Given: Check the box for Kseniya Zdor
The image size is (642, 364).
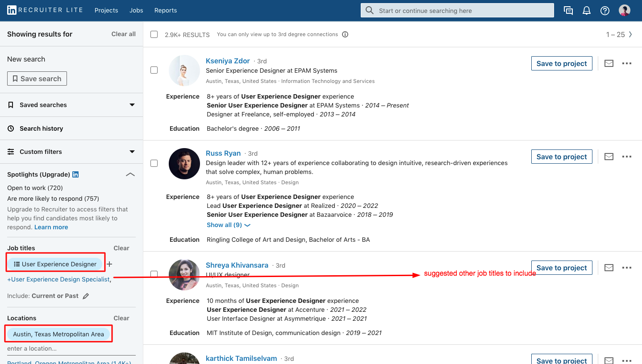Looking at the screenshot, I should tap(154, 70).
